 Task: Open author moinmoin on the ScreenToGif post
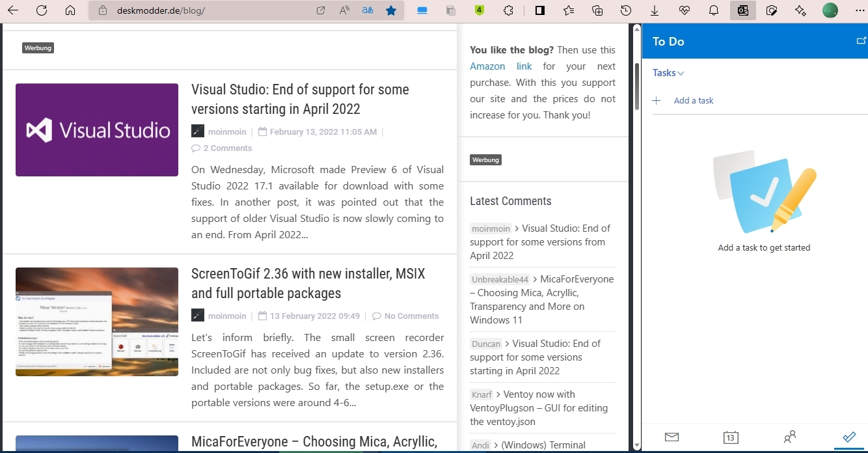(x=227, y=316)
